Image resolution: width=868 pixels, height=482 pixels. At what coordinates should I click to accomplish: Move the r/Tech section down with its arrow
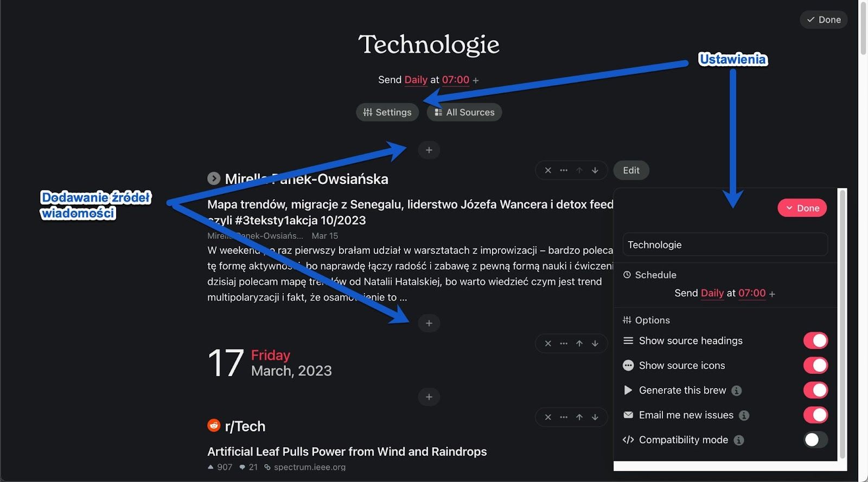pos(595,417)
